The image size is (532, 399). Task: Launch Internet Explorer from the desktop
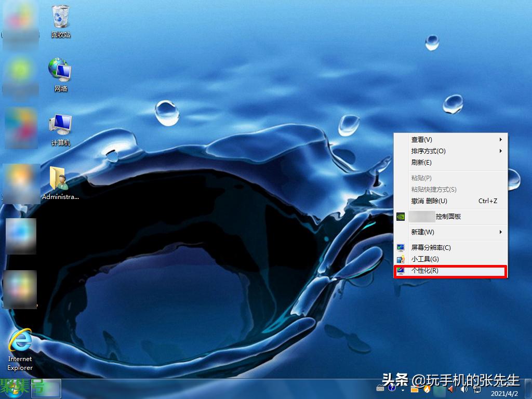click(20, 343)
